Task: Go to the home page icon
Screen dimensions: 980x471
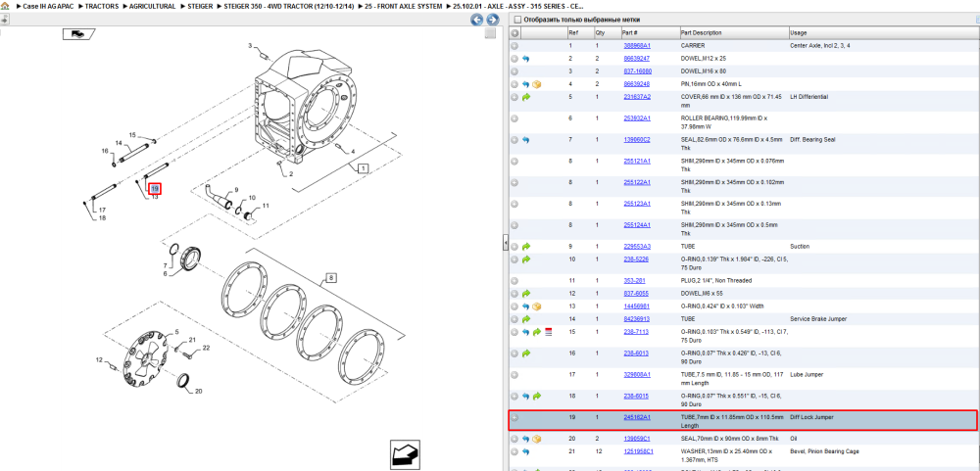Action: (x=5, y=6)
